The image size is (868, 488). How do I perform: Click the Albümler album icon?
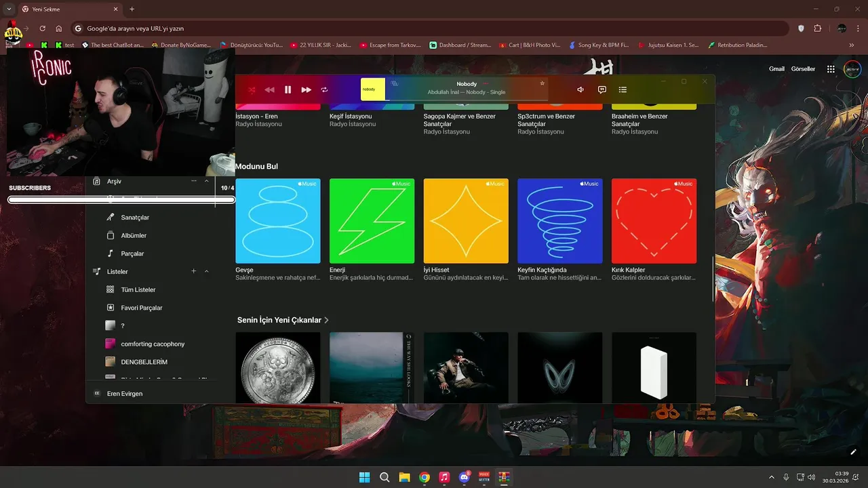(x=111, y=235)
